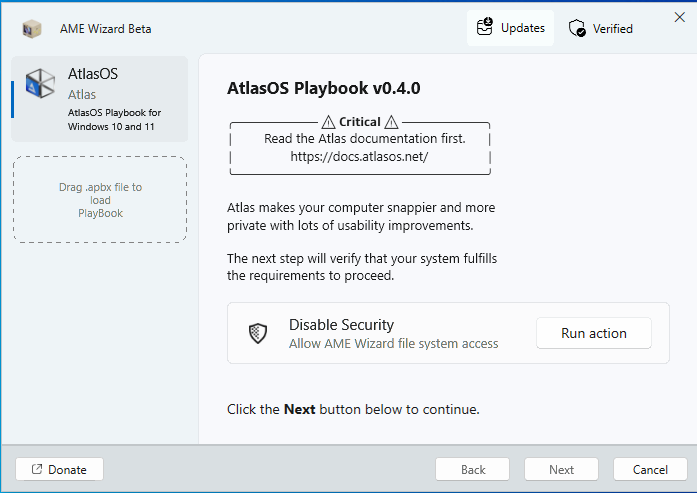Image resolution: width=697 pixels, height=493 pixels.
Task: Select the Verified tab label
Action: tap(613, 29)
